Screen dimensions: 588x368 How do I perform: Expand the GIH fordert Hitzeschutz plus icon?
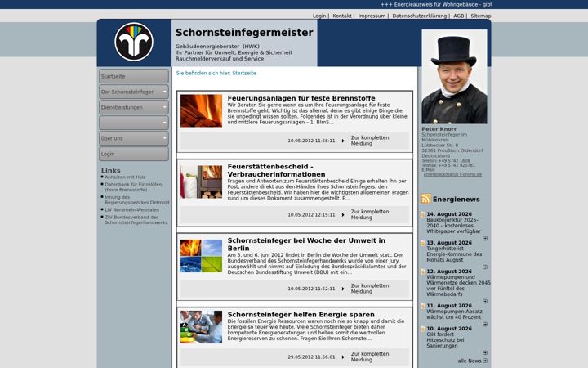click(485, 353)
